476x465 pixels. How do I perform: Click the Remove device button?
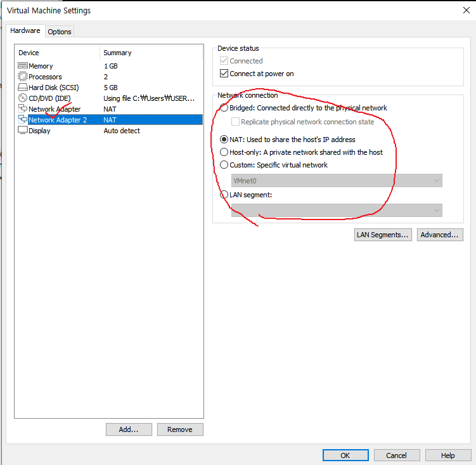click(x=180, y=429)
